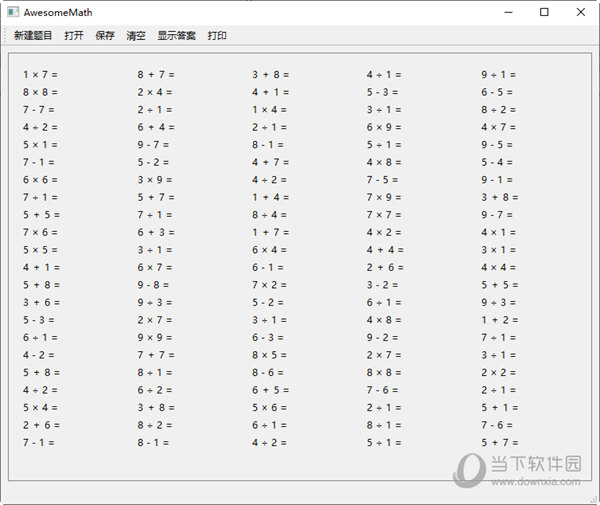Screen dimensions: 600x505
Task: Select the equation "7 × 2 ="
Action: coord(269,285)
